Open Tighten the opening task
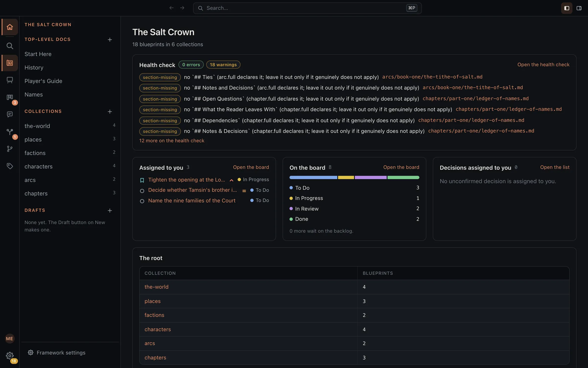588x368 pixels. [x=186, y=180]
